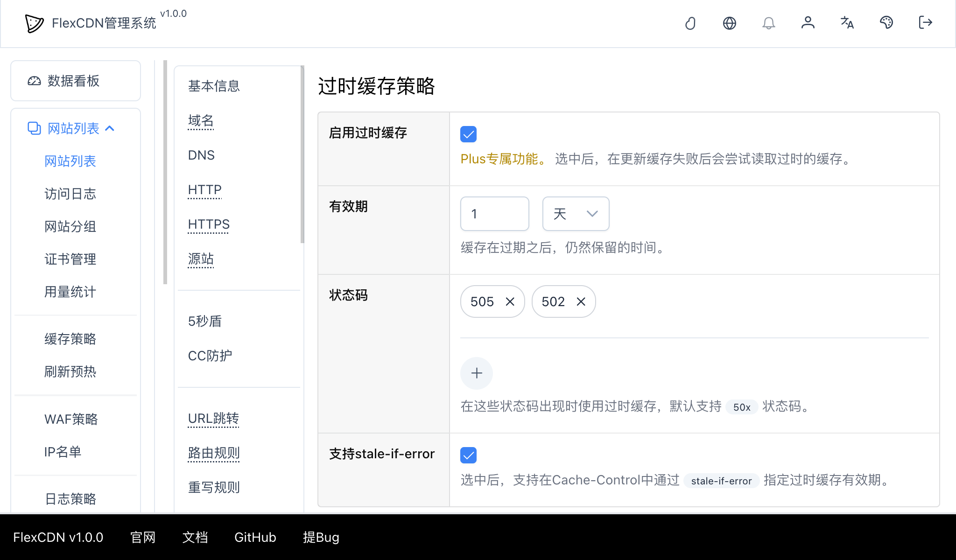Collapse the 网站列表 sidebar section
Viewport: 956px width, 560px height.
coord(111,128)
